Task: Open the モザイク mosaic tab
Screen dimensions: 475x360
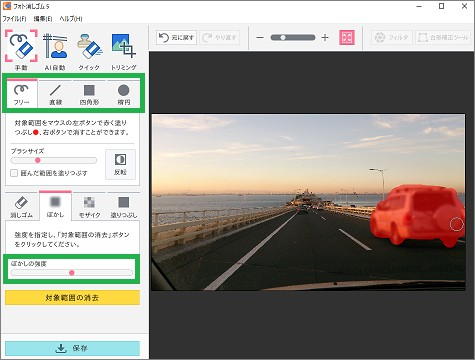Action: click(89, 207)
